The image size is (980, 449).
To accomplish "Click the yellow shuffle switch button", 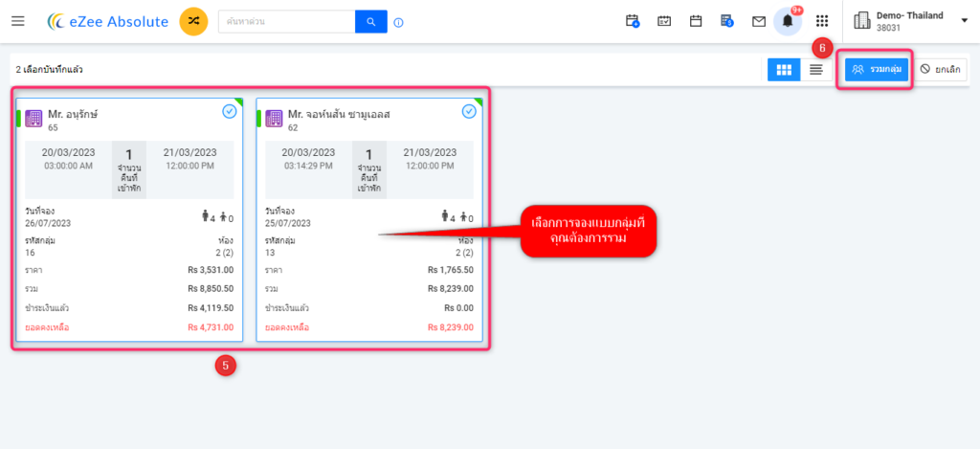I will (193, 21).
